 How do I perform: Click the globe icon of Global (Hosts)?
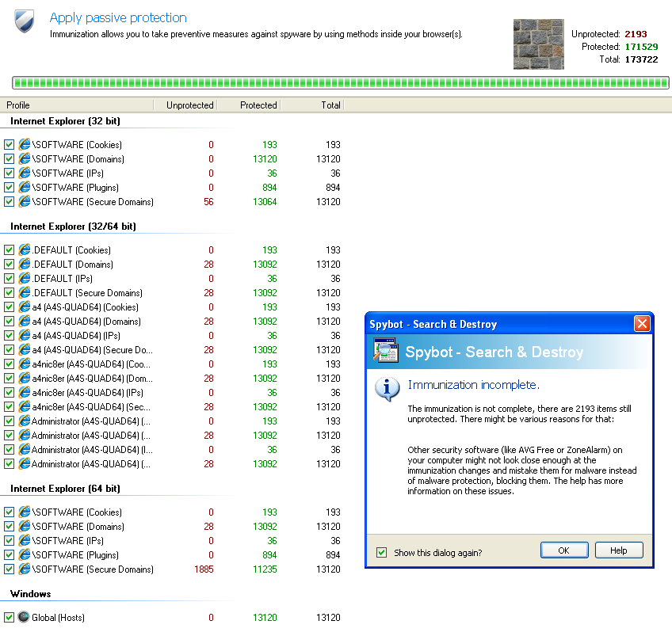click(24, 617)
